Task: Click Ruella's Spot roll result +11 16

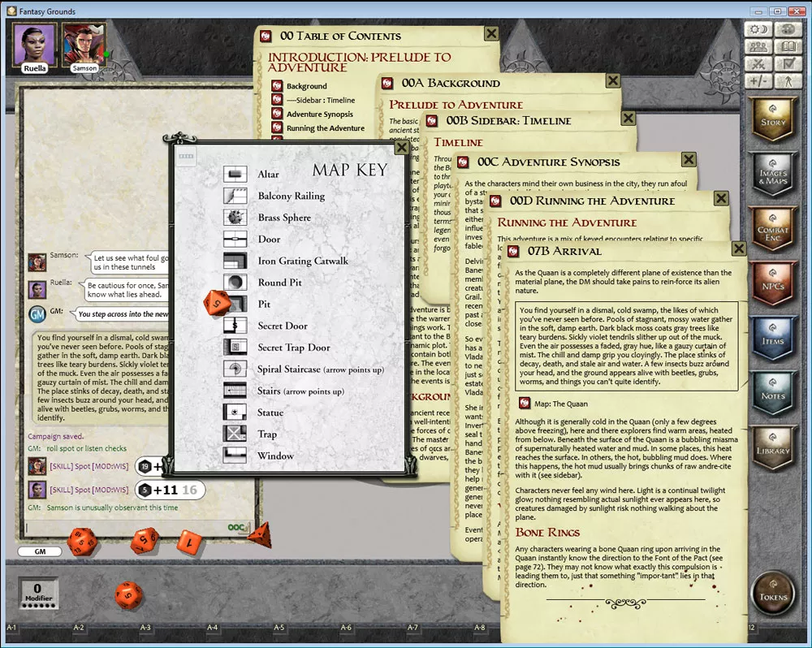Action: tap(170, 490)
